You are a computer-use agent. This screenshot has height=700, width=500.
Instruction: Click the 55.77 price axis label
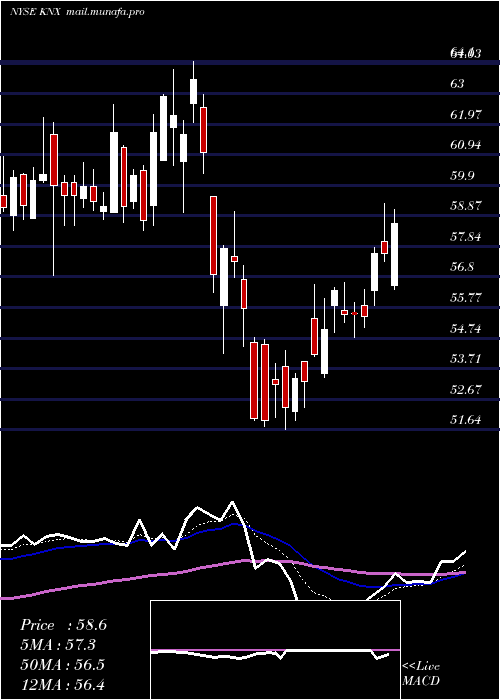466,297
